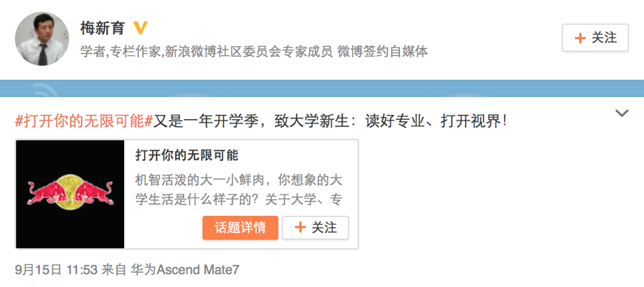644x287 pixels.
Task: Click the 华为Ascend Mate7 source link
Action: point(185,270)
